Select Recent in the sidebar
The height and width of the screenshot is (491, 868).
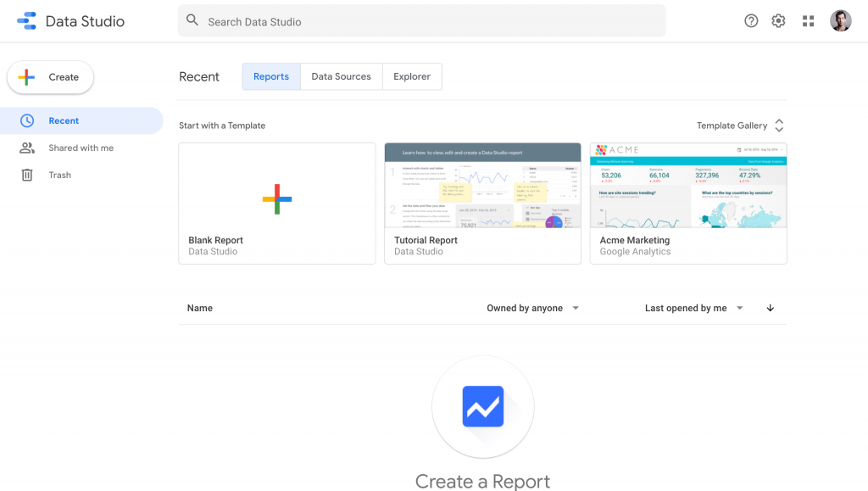point(81,120)
